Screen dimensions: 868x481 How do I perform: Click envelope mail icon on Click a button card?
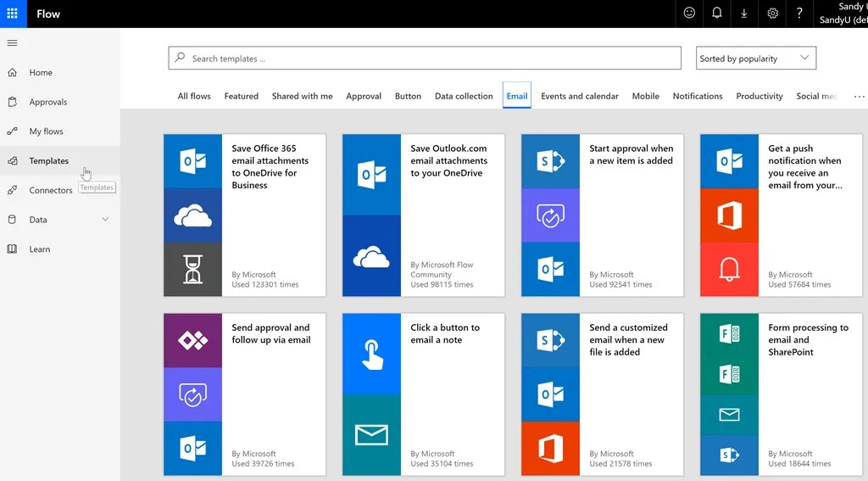(371, 435)
